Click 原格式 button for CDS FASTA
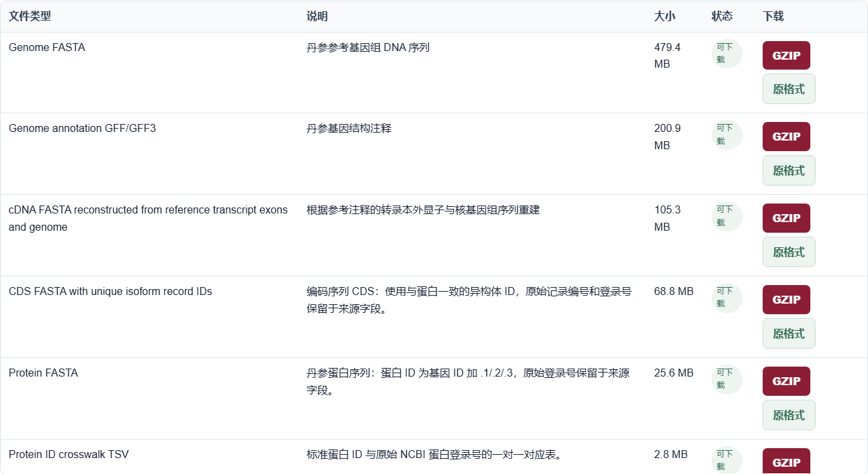 click(789, 333)
